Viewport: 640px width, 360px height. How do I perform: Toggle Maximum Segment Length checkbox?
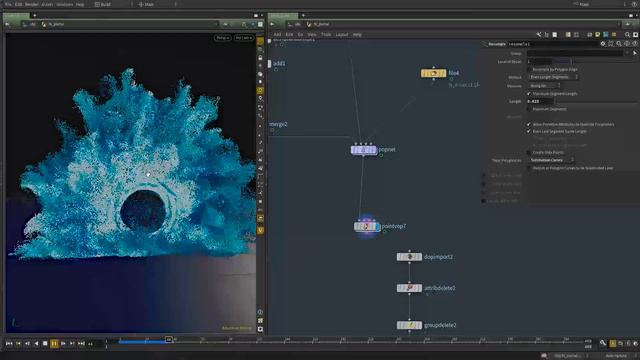point(529,93)
